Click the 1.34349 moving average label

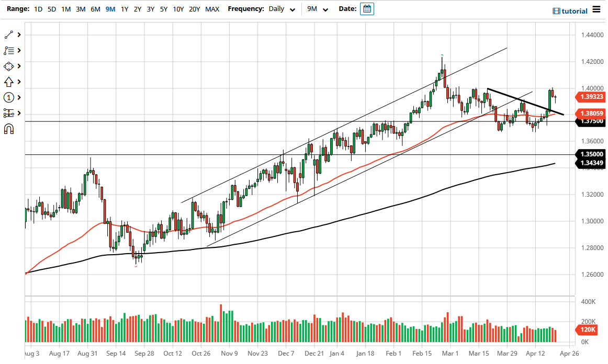(x=591, y=163)
